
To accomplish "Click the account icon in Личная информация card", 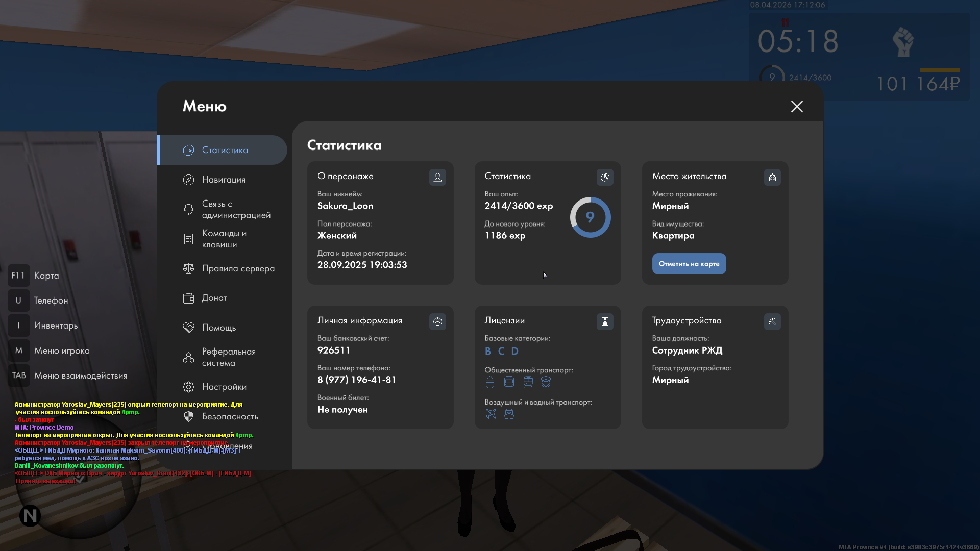I will pos(437,321).
